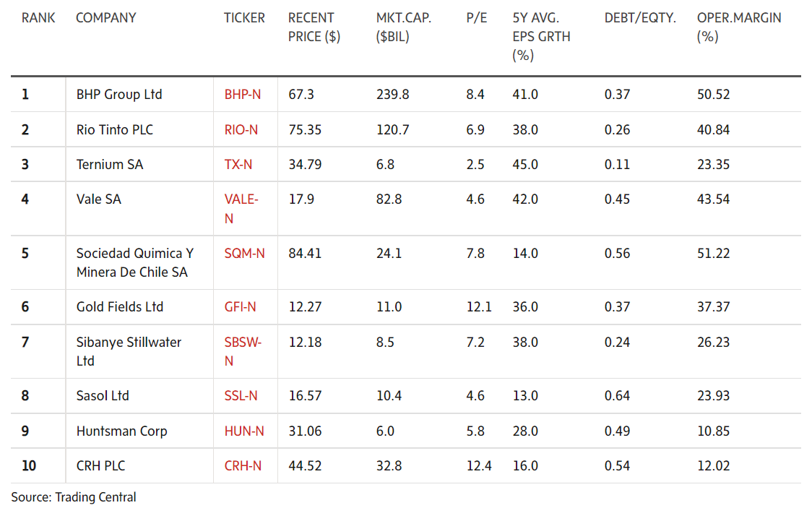Open the HUN-N ticker link
This screenshot has height=508, width=812.
(x=244, y=431)
